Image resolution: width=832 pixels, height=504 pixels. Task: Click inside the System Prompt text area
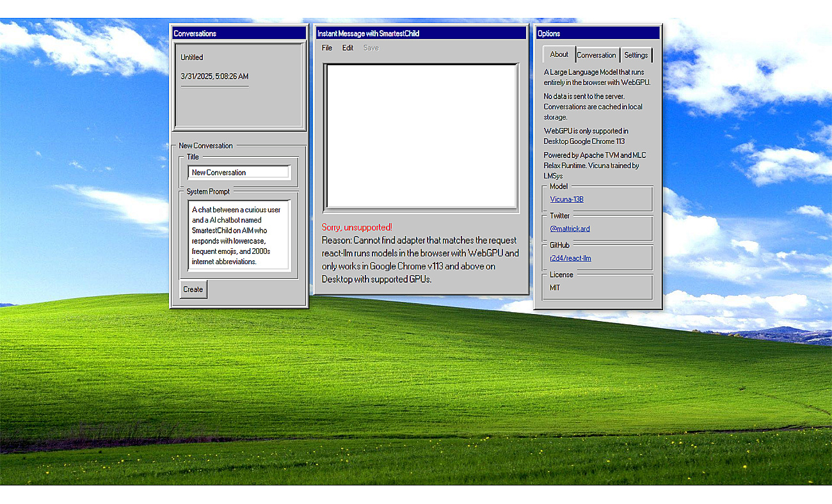click(239, 235)
